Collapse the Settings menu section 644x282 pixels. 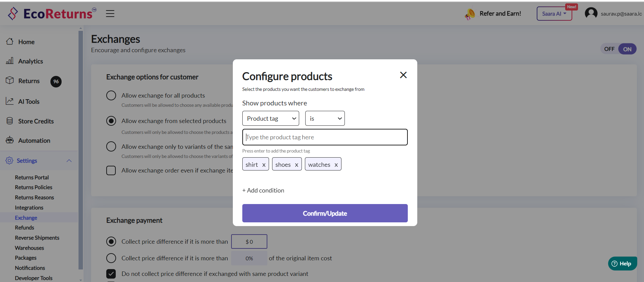69,161
